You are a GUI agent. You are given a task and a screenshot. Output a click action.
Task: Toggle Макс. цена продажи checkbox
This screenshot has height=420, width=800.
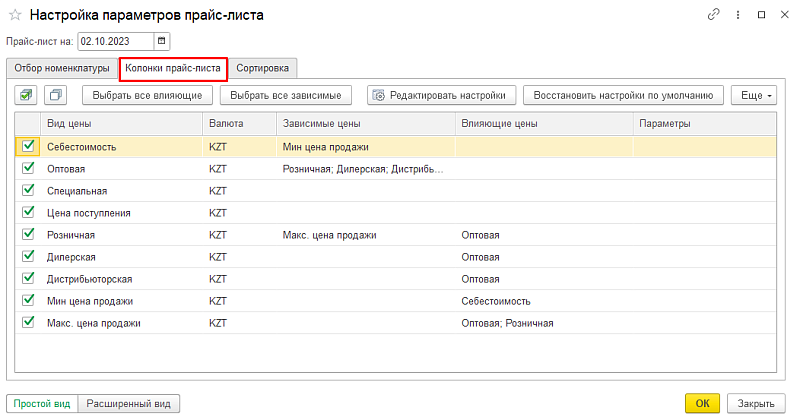click(x=28, y=322)
